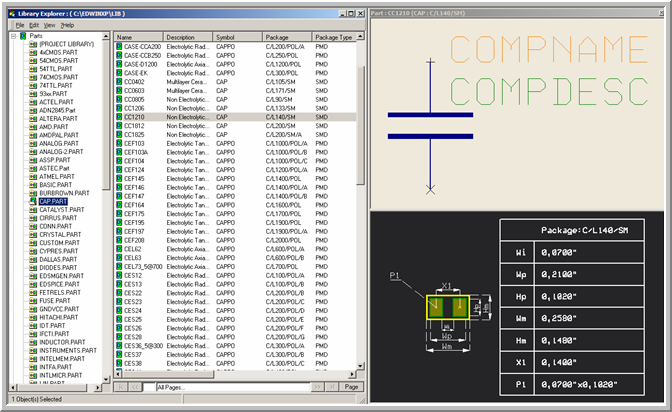This screenshot has height=412, width=672.
Task: Select 54CMOS.PART in the tree
Action: click(59, 60)
